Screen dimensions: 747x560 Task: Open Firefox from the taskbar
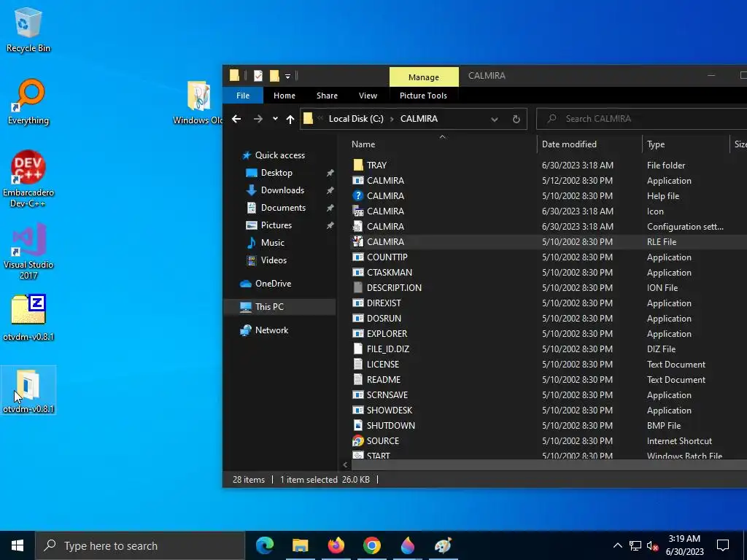tap(336, 545)
